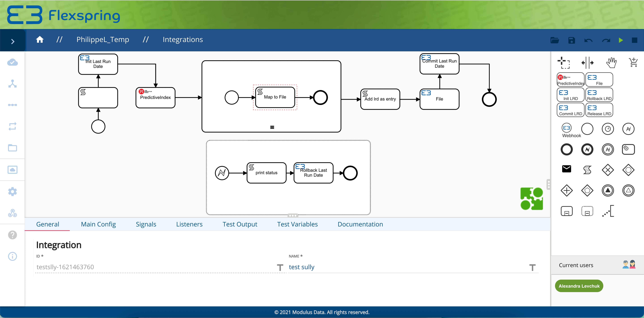This screenshot has width=644, height=318.
Task: Open the connected dots icon in sidebar
Action: pyautogui.click(x=13, y=105)
